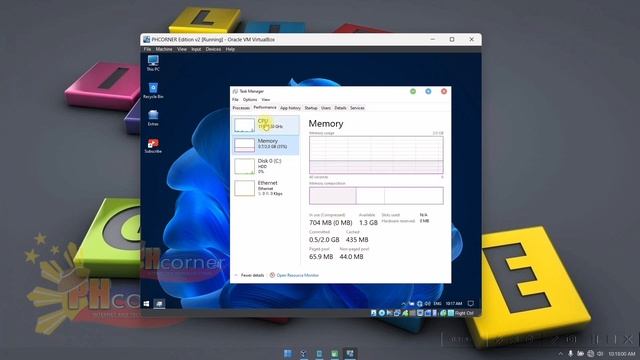Open Resource Monitor link

(298, 276)
